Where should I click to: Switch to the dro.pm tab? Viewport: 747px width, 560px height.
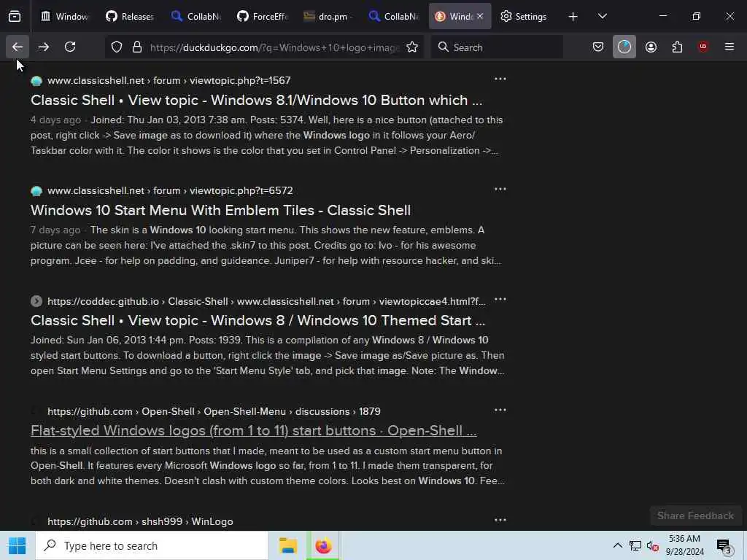328,17
